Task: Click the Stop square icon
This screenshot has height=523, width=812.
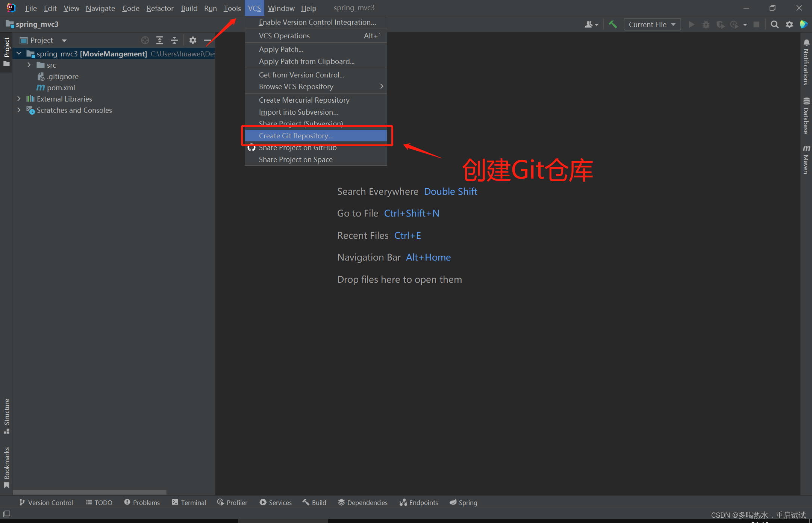Action: click(757, 24)
